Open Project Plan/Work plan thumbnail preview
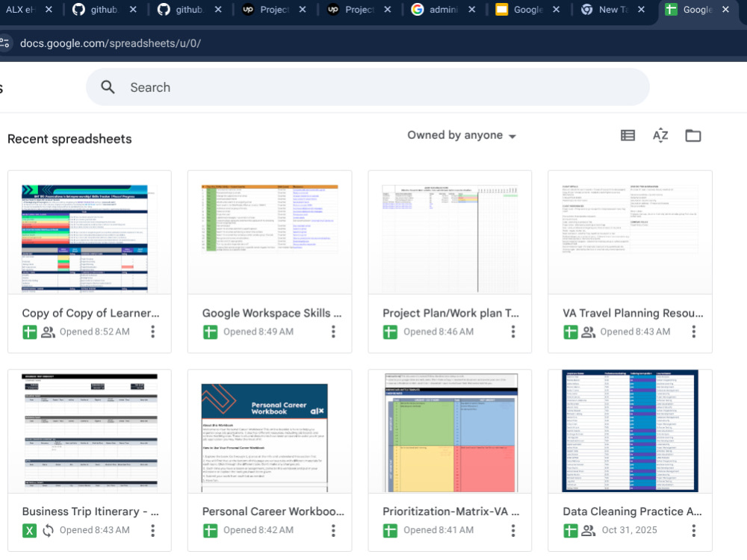 (450, 232)
